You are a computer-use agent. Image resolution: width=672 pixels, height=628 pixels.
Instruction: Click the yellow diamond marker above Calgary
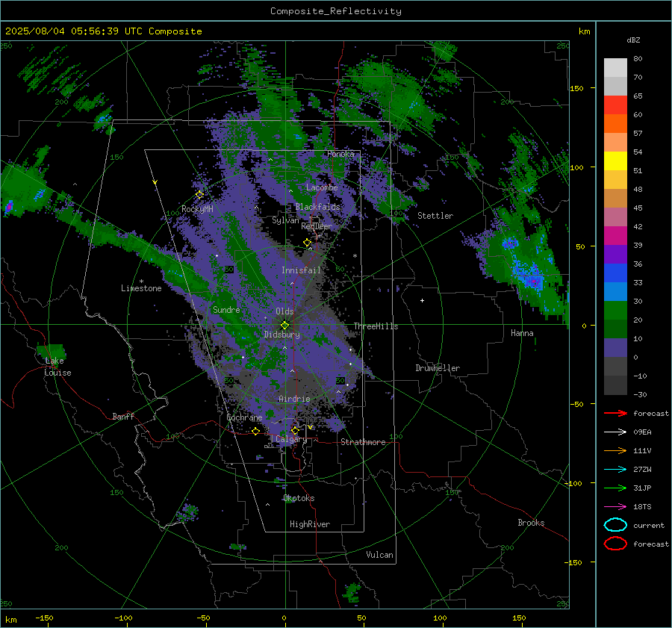click(x=295, y=430)
